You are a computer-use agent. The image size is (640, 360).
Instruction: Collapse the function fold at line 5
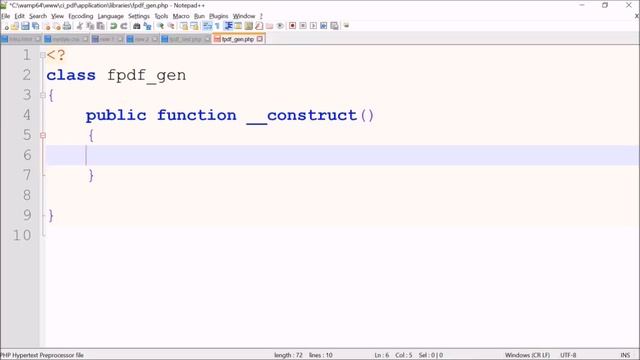click(x=43, y=135)
